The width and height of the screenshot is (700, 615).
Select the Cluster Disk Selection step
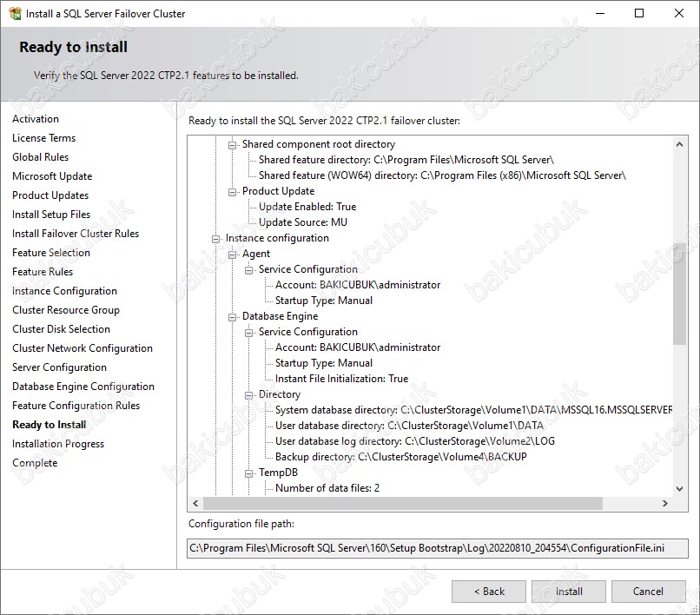pos(61,329)
